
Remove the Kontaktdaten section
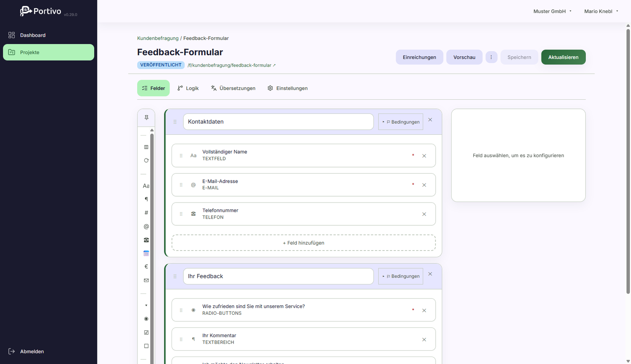click(x=430, y=120)
